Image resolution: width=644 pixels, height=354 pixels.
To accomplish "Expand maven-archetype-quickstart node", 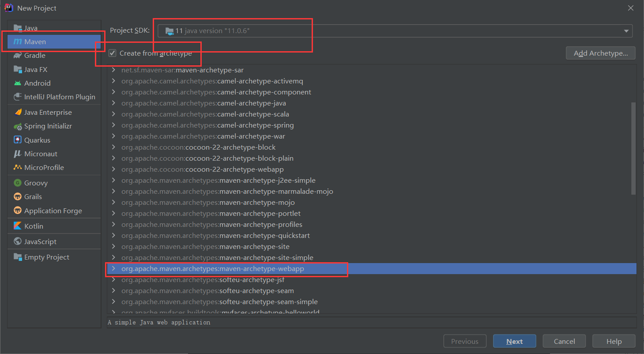I will click(x=113, y=235).
